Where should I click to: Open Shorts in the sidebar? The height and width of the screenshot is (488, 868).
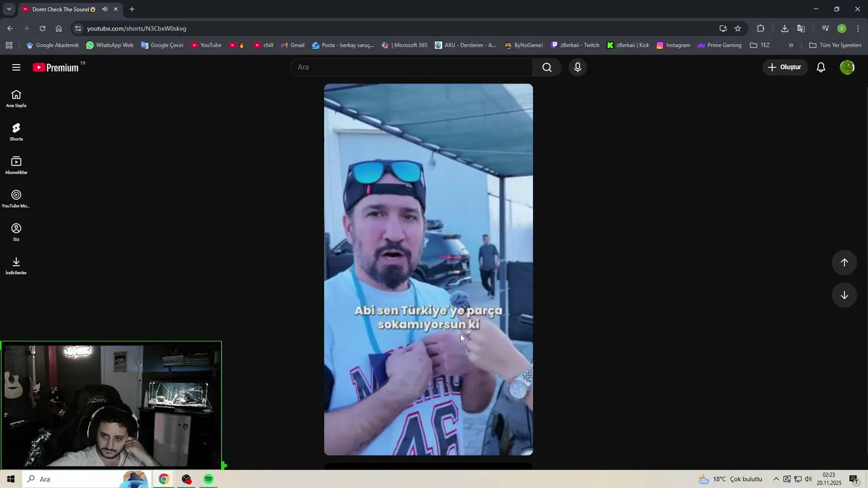point(16,132)
